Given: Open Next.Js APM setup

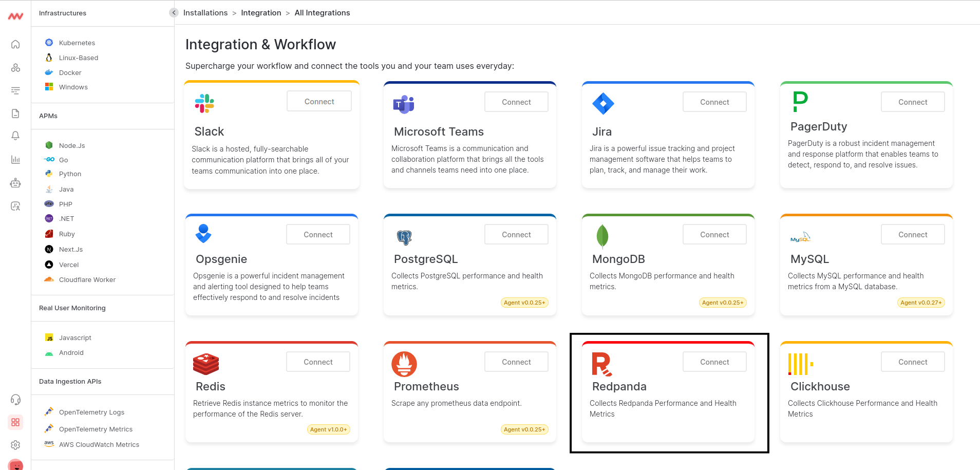Looking at the screenshot, I should pyautogui.click(x=71, y=249).
